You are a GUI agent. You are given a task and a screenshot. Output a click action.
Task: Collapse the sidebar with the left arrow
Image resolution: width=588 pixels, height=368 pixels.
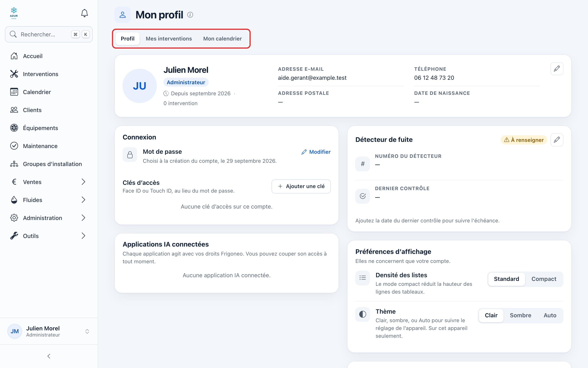(x=49, y=356)
